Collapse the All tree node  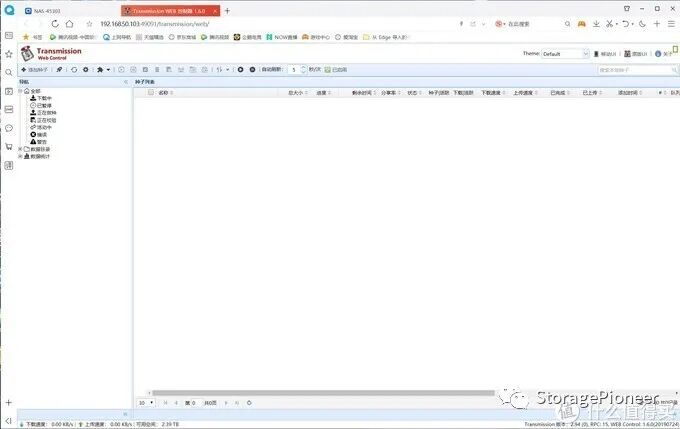(x=20, y=91)
